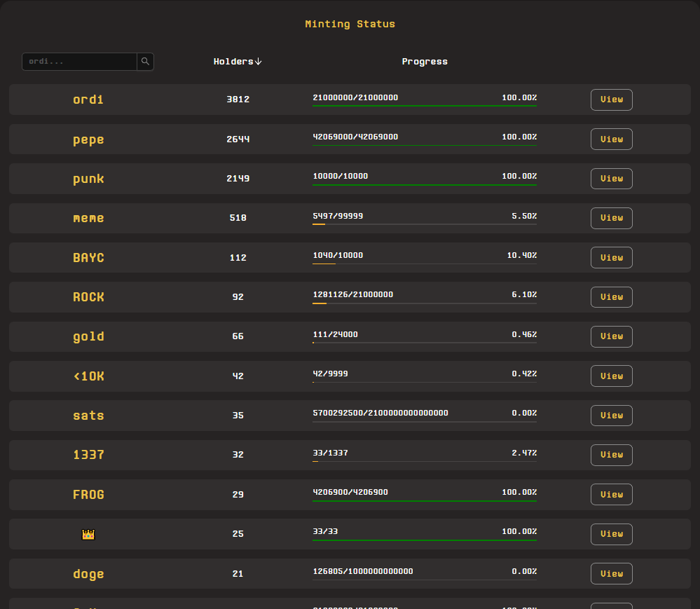Click holders count 2644
The height and width of the screenshot is (609, 700).
[238, 139]
